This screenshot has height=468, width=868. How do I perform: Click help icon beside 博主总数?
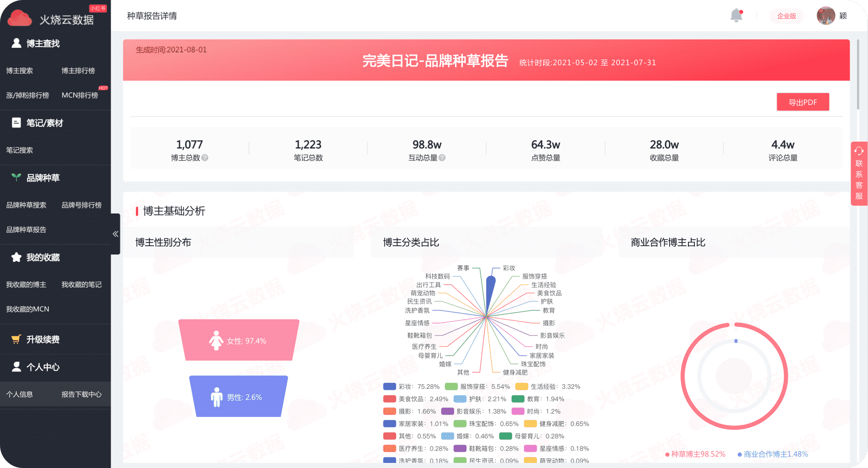(x=205, y=158)
